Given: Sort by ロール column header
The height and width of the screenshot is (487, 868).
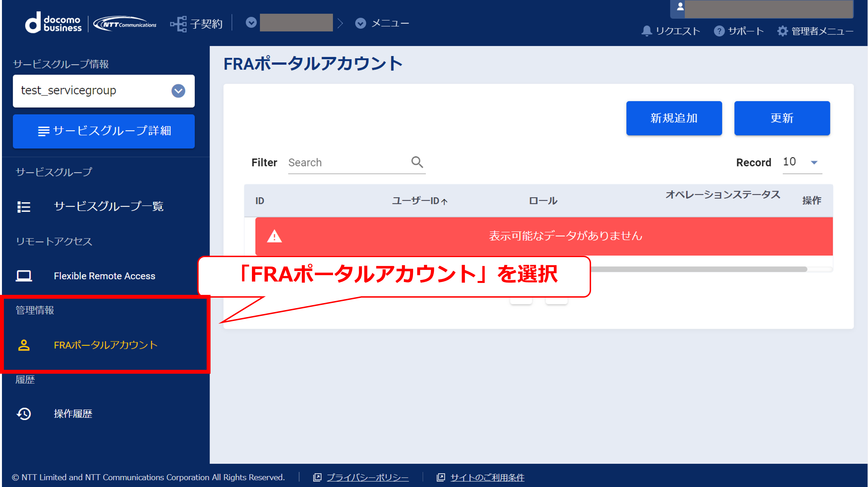Looking at the screenshot, I should pyautogui.click(x=543, y=201).
